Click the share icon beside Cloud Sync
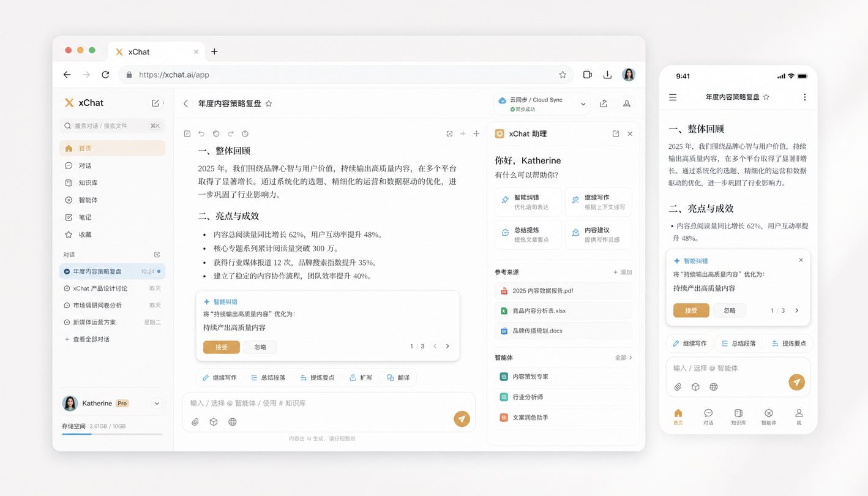This screenshot has height=496, width=868. 604,103
